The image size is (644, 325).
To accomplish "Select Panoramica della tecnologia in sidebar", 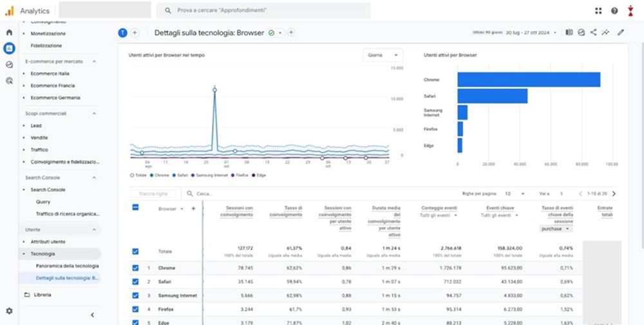I will (x=67, y=266).
